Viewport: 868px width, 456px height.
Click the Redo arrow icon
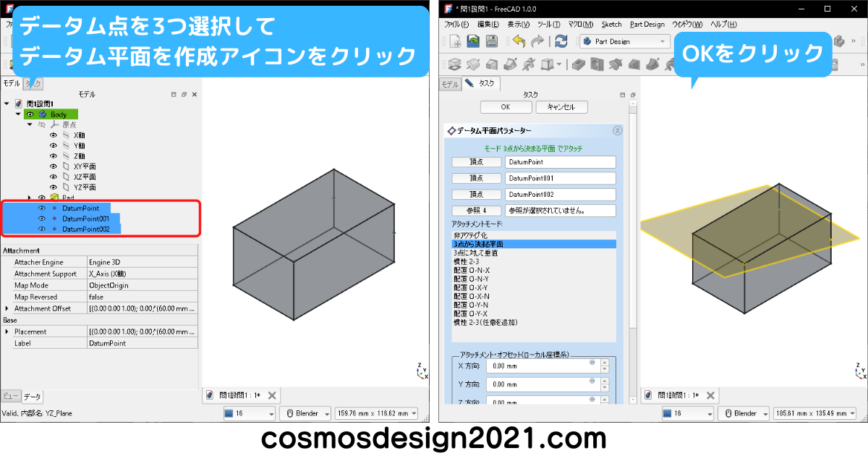pyautogui.click(x=537, y=41)
